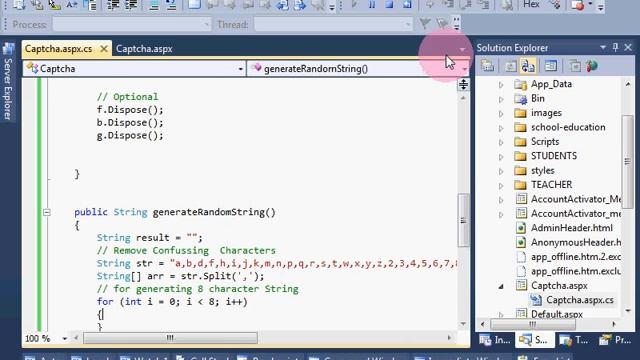Click the Navigate Backward bookmark icon
The height and width of the screenshot is (360, 640).
pyautogui.click(x=282, y=5)
